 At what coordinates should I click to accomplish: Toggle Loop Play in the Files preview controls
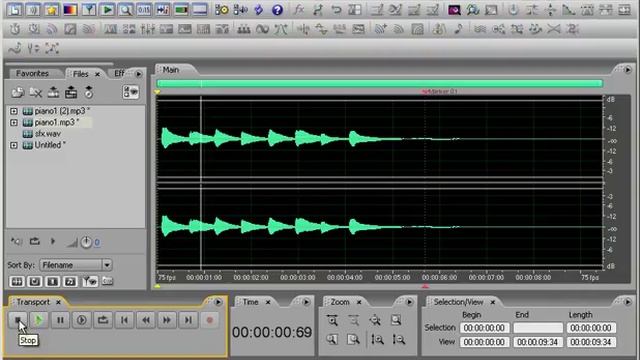35,242
